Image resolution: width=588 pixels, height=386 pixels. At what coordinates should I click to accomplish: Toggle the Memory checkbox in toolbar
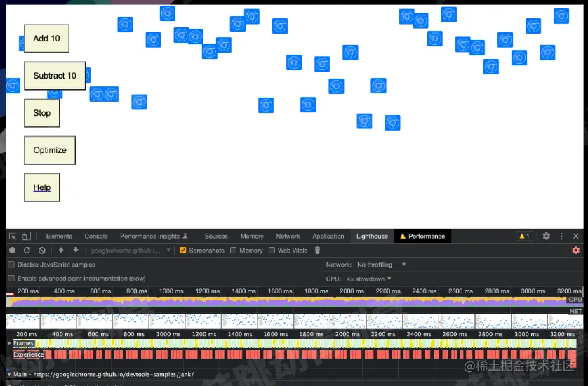coord(233,251)
